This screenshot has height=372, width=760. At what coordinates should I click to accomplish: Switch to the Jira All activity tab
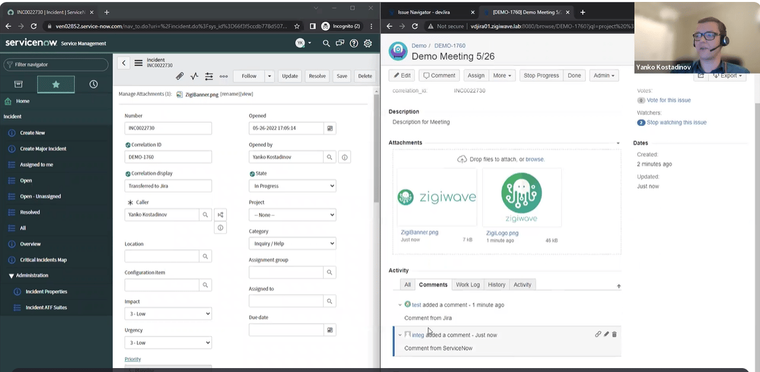pos(407,285)
